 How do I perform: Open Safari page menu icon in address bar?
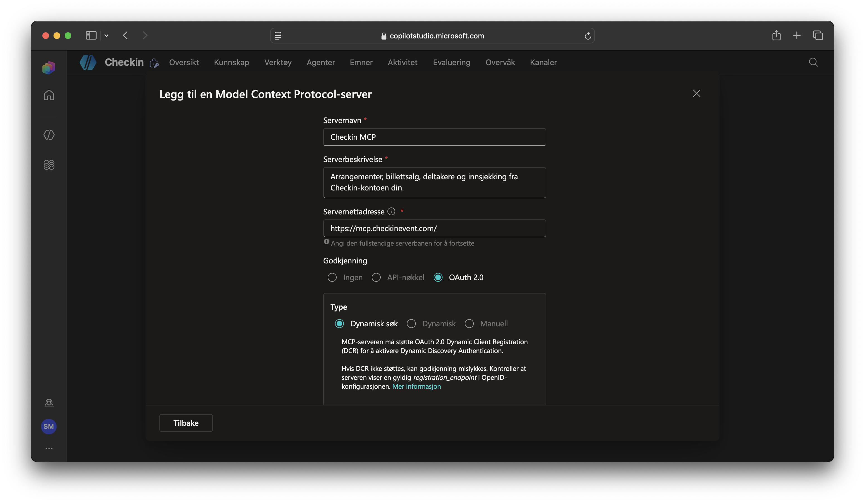(278, 36)
